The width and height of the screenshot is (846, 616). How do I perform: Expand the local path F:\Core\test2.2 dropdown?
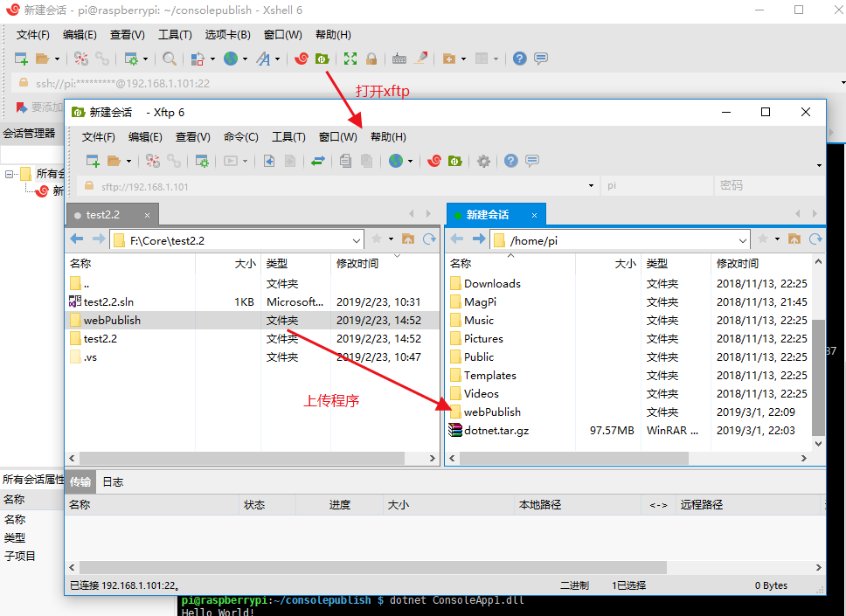(x=356, y=240)
